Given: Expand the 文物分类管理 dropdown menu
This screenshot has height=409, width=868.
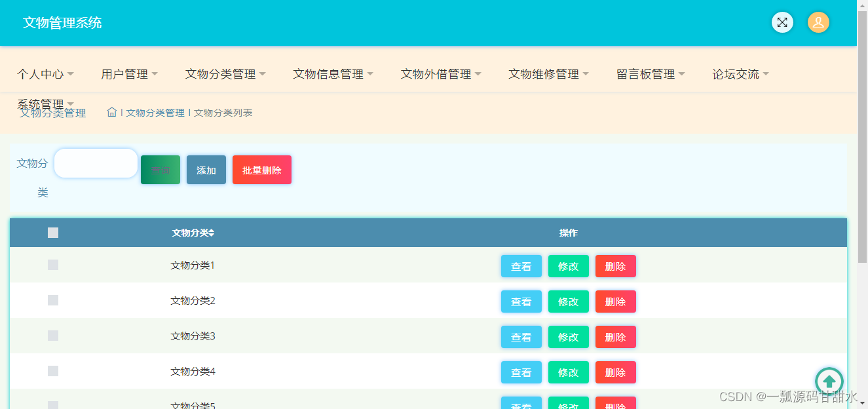Looking at the screenshot, I should (225, 74).
